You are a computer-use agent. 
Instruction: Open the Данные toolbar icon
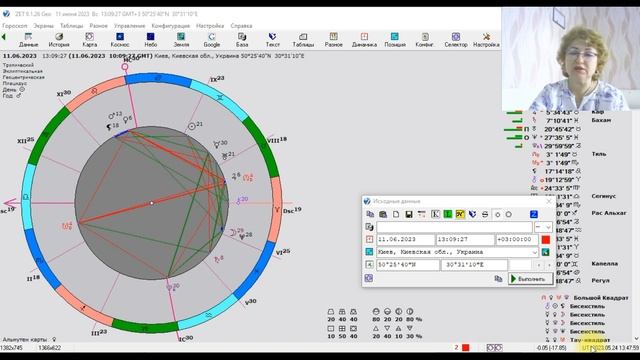pyautogui.click(x=28, y=40)
